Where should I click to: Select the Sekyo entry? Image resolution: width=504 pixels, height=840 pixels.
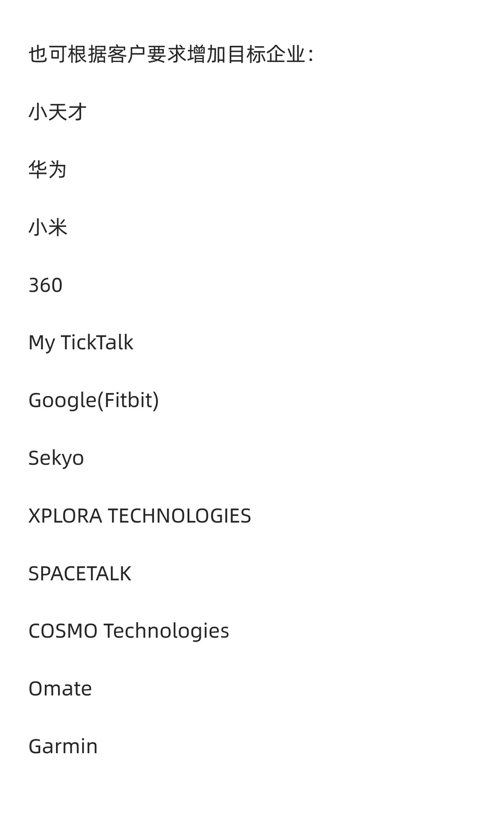pyautogui.click(x=56, y=458)
